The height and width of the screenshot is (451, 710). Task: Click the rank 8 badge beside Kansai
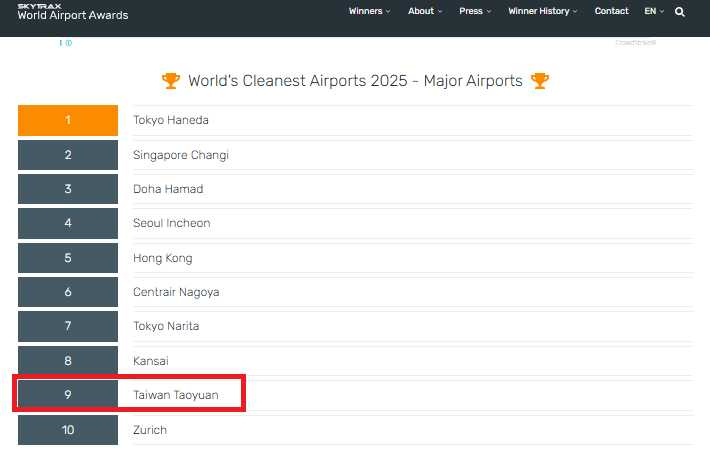click(68, 361)
